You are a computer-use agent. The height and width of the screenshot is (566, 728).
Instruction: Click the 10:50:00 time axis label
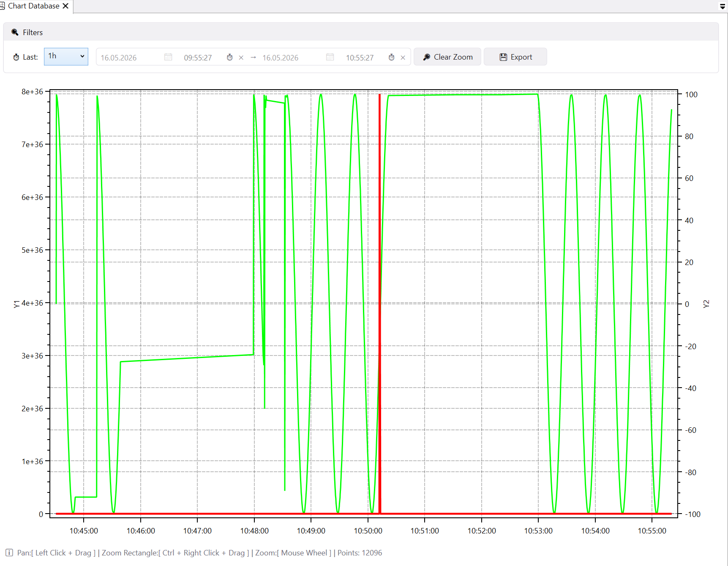point(368,530)
